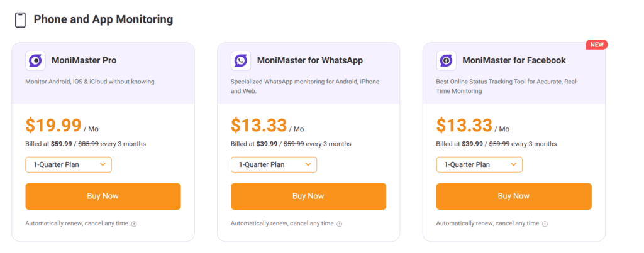This screenshot has width=644, height=253.
Task: Click the MoniMaster Pro product icon
Action: pyautogui.click(x=35, y=61)
